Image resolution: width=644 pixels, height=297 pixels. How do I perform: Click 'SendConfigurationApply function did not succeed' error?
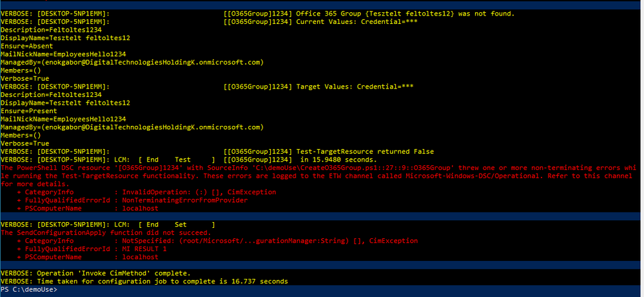pos(106,233)
